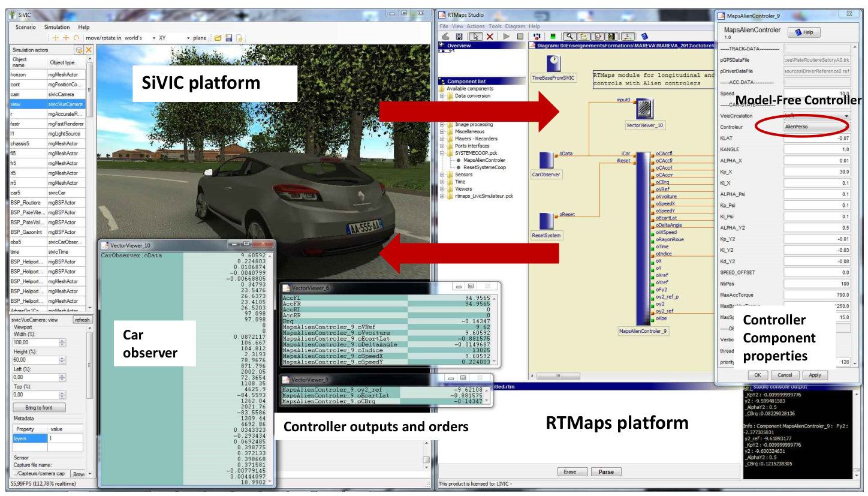Click the play button in RTMaps toolbar
Image resolution: width=868 pixels, height=496 pixels.
(506, 37)
